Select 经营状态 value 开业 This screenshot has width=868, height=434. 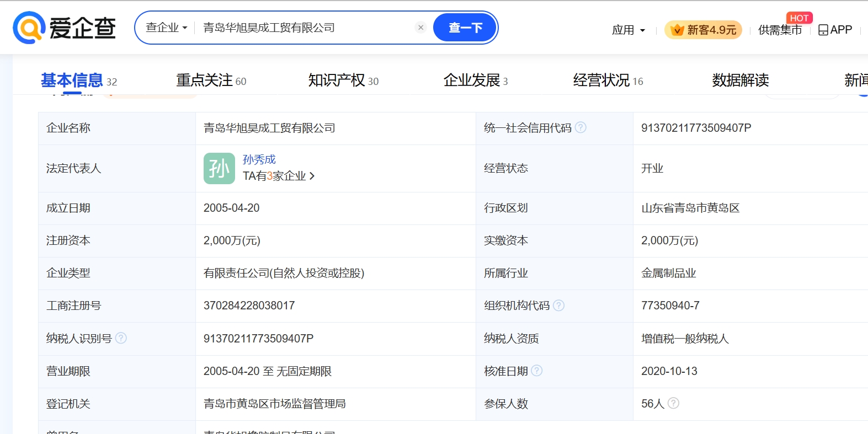[652, 168]
